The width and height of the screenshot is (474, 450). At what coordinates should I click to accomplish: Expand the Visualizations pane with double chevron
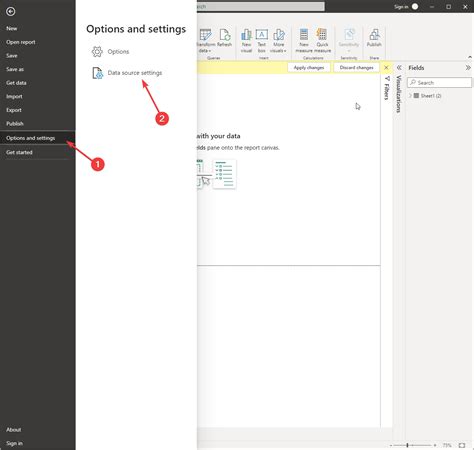399,68
